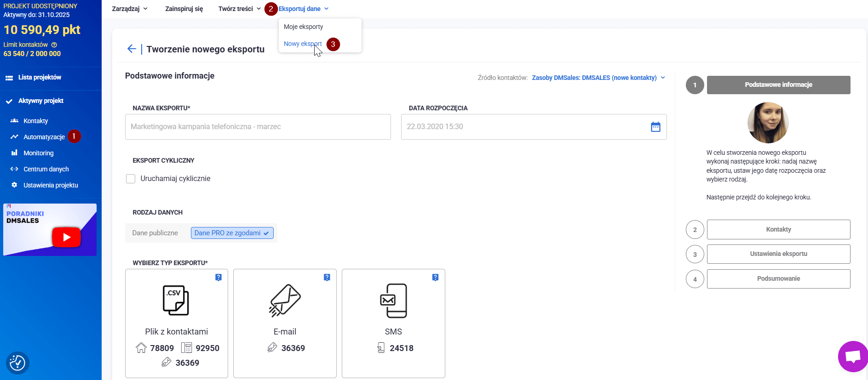Select Dane PRO ze zgodami option

(x=232, y=233)
